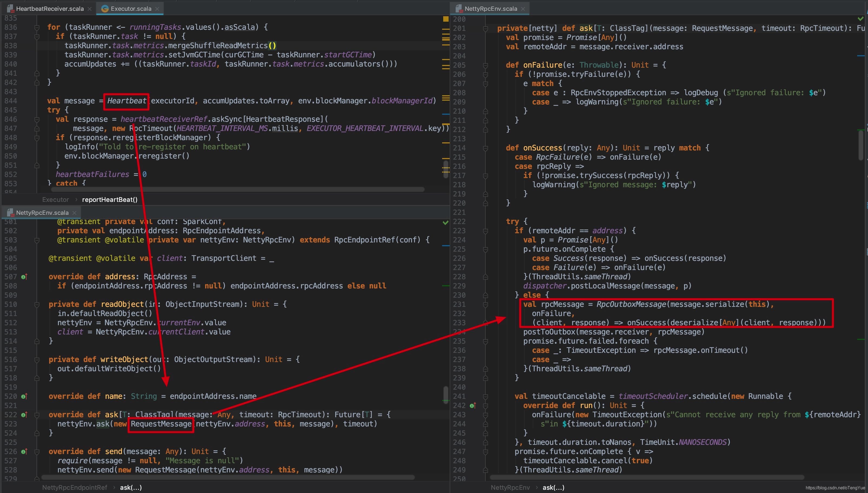Collapse onFailure definition at line 205
This screenshot has height=493, width=868.
click(485, 65)
